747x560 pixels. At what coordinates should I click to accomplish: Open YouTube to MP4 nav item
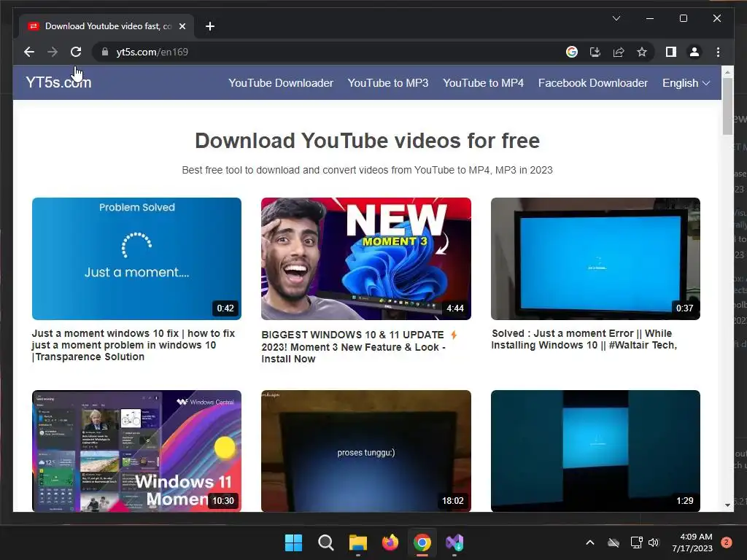coord(483,83)
